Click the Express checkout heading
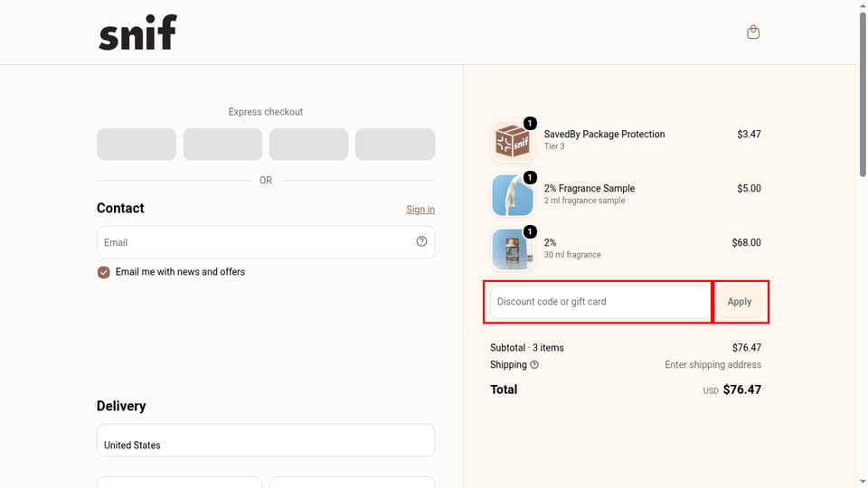Screen dimensions: 868x488 266,112
